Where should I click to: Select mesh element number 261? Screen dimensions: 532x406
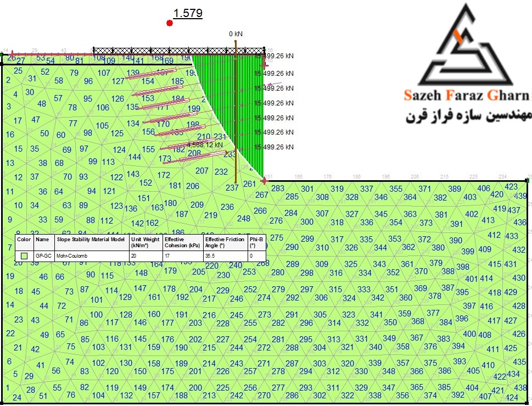pyautogui.click(x=249, y=184)
